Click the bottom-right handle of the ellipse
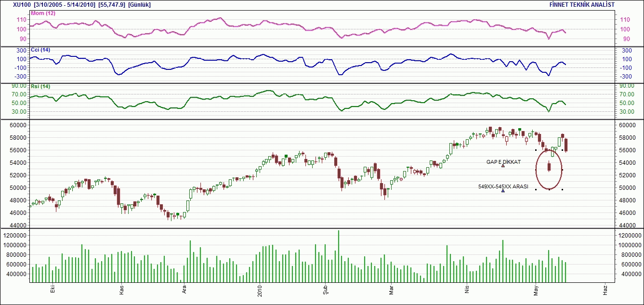This screenshot has width=644, height=305. (x=562, y=189)
